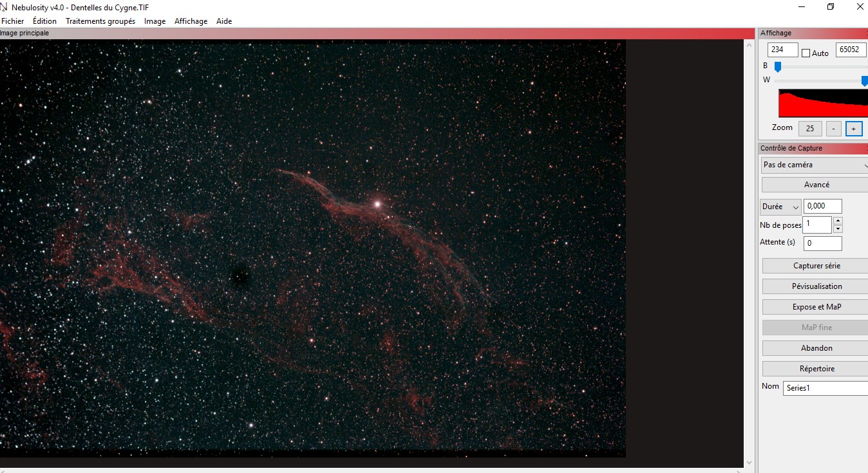Click the exposure duration field showing 0,000
This screenshot has height=473, width=868.
pos(823,206)
